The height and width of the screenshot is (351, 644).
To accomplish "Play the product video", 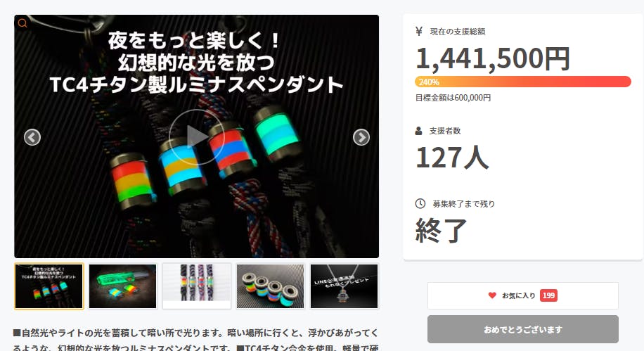I will pyautogui.click(x=196, y=137).
